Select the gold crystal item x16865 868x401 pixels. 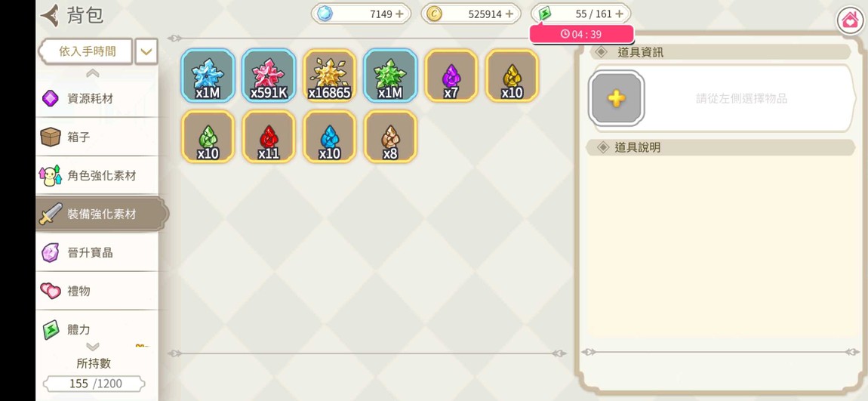point(329,76)
